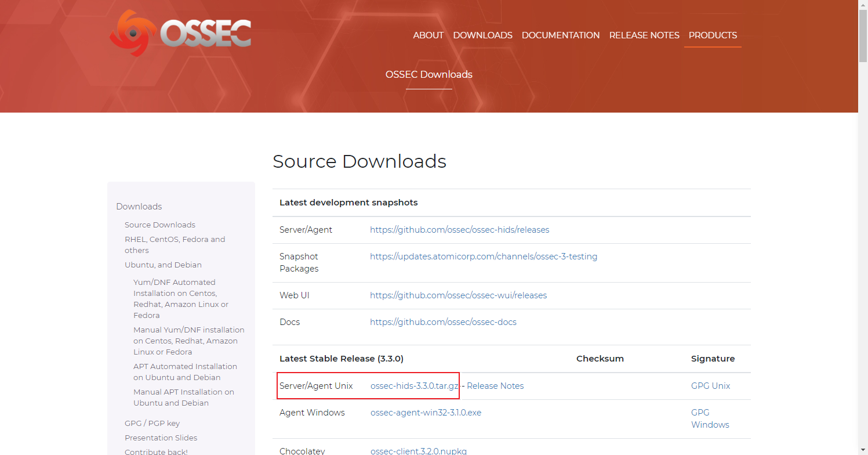Open the Release Notes link for 3.3.0
The height and width of the screenshot is (455, 868).
(x=495, y=386)
